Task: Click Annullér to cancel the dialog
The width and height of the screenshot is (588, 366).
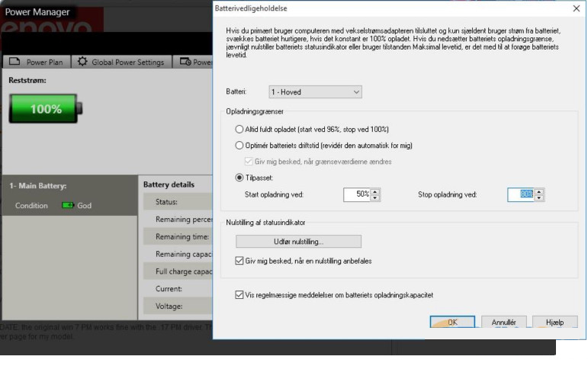Action: pos(503,322)
